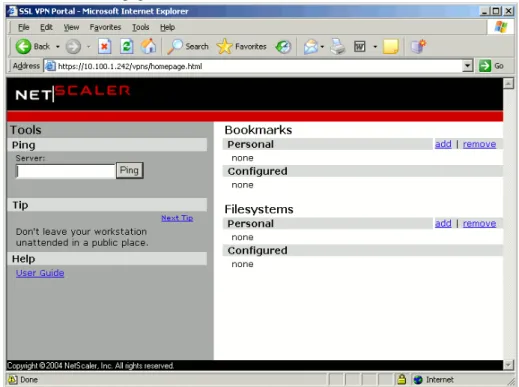The image size is (519, 387).
Task: Click the green Back arrow button
Action: (23, 46)
